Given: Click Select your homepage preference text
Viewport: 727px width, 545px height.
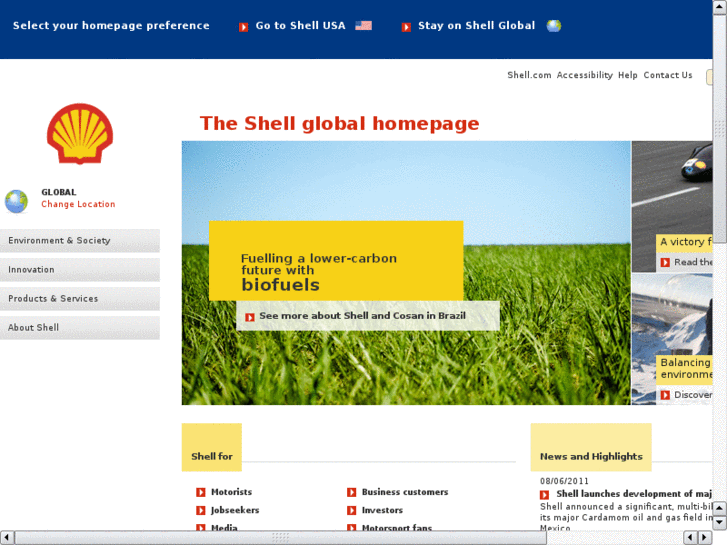Looking at the screenshot, I should tap(111, 26).
